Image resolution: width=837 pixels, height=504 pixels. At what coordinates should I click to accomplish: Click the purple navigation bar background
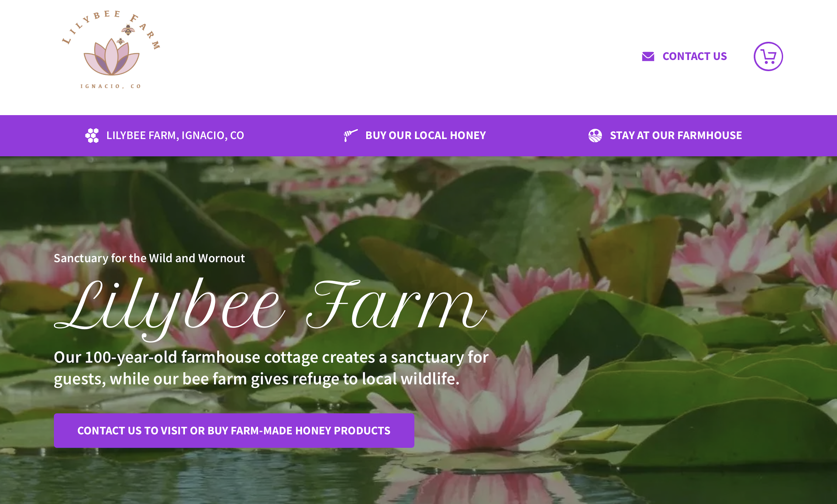coord(294,135)
